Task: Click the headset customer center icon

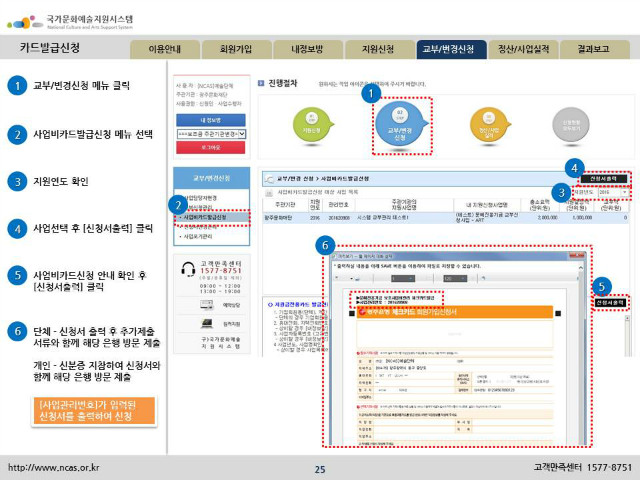Action: [188, 269]
